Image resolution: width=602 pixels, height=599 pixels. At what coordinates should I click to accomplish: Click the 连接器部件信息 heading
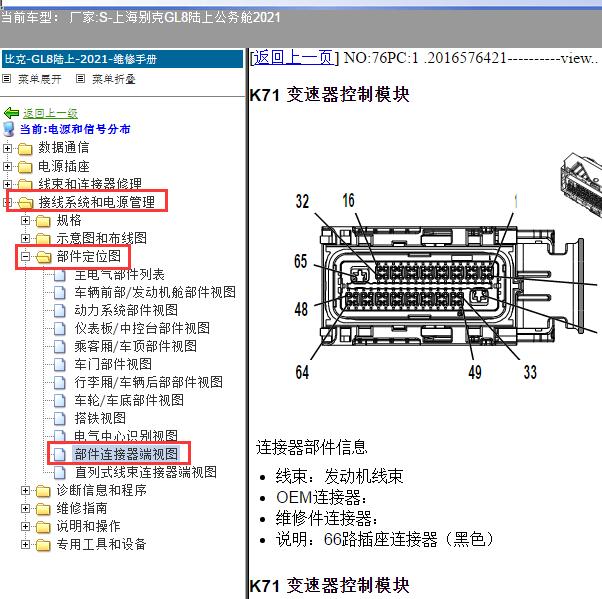click(311, 447)
